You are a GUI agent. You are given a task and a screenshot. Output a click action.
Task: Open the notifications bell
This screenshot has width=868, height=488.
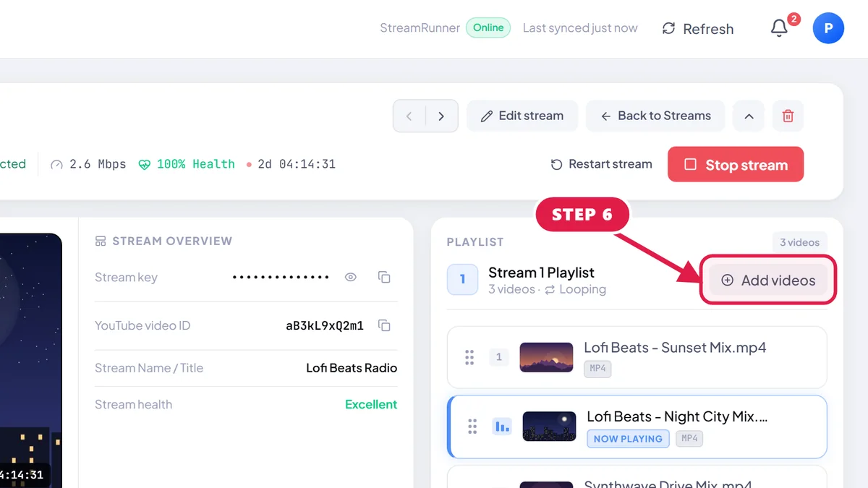(x=779, y=28)
